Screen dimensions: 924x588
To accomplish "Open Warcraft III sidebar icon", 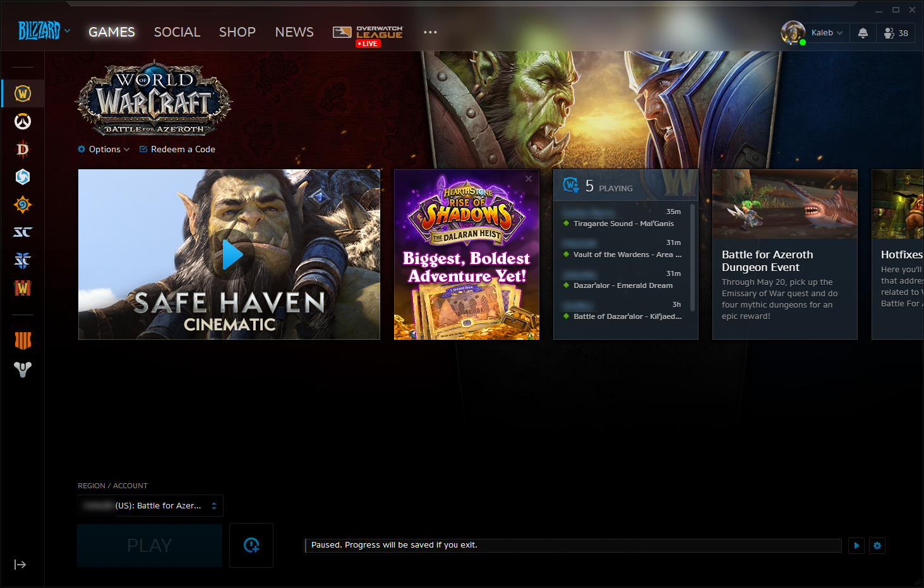I will (x=23, y=288).
